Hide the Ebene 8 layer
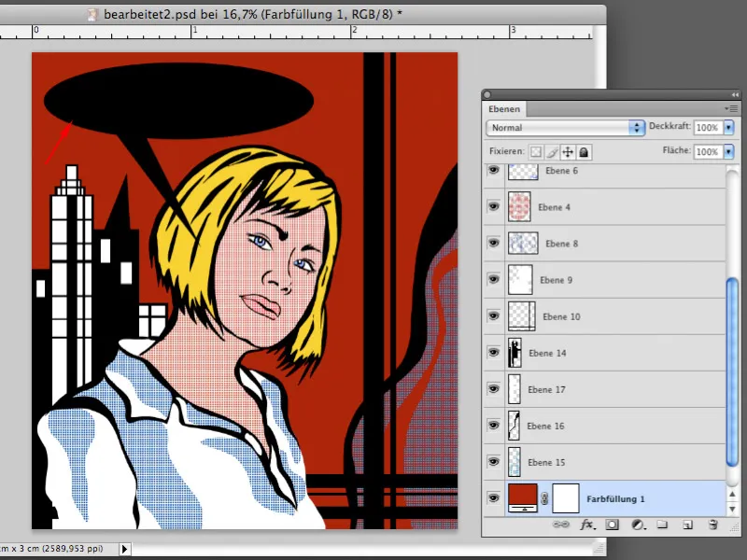This screenshot has width=747, height=560. tap(494, 243)
